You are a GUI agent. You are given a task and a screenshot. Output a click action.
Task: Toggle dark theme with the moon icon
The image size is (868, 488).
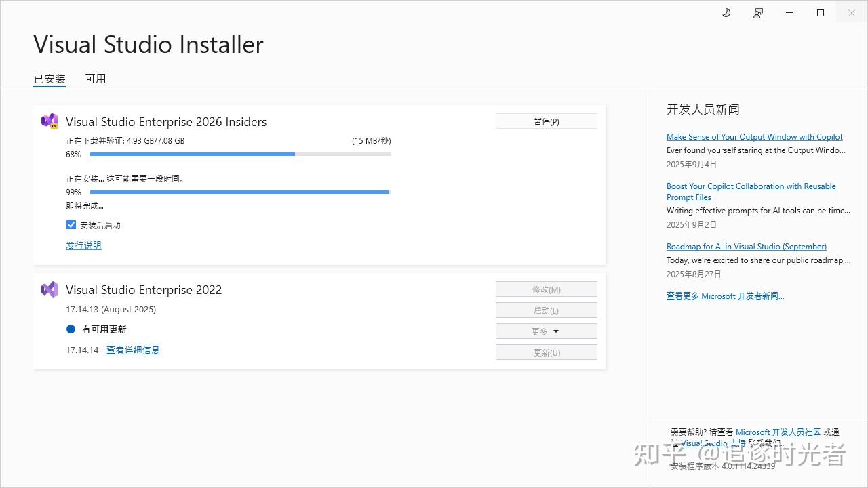[726, 12]
